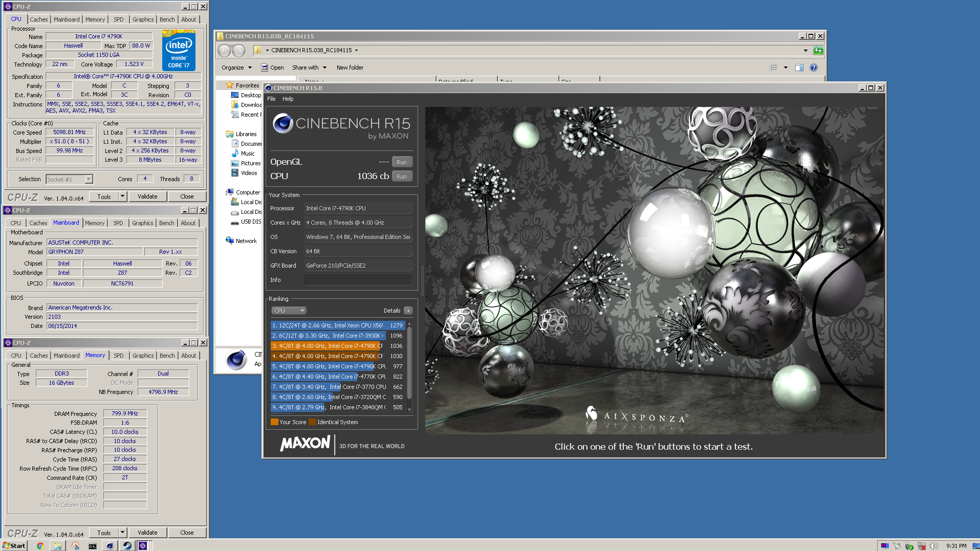Expand Tools dropdown arrow in top CPU-Z window
The width and height of the screenshot is (980, 551).
coord(122,196)
